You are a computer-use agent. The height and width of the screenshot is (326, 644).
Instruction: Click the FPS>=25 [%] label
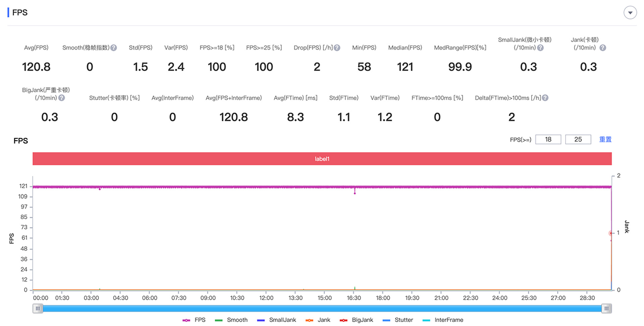point(264,48)
